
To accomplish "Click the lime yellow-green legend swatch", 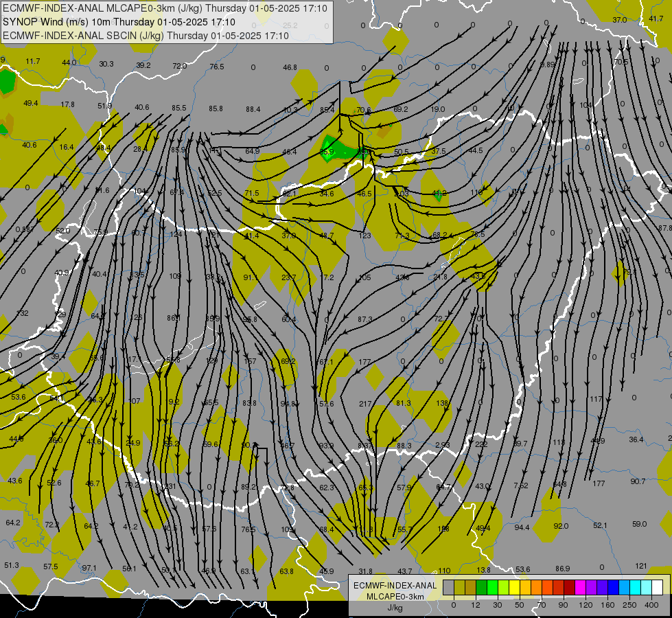I will pyautogui.click(x=504, y=587).
